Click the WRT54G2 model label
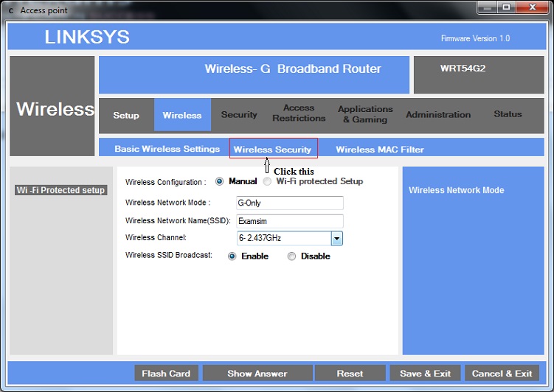This screenshot has height=392, width=554. pos(463,68)
